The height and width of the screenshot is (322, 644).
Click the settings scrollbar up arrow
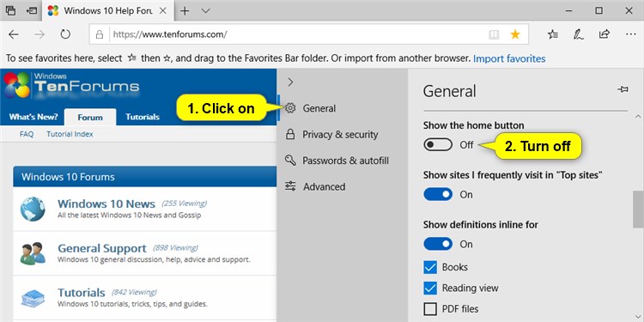pos(638,118)
